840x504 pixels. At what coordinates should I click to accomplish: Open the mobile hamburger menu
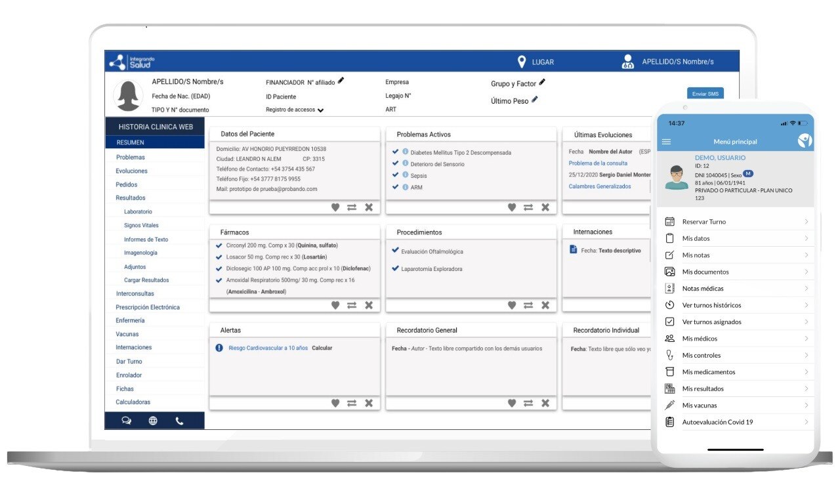click(x=667, y=142)
